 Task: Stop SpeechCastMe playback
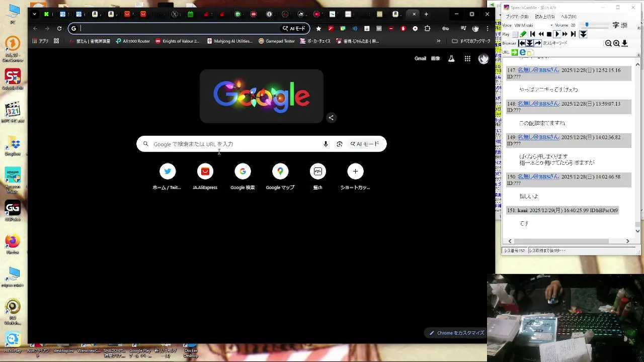(x=549, y=34)
